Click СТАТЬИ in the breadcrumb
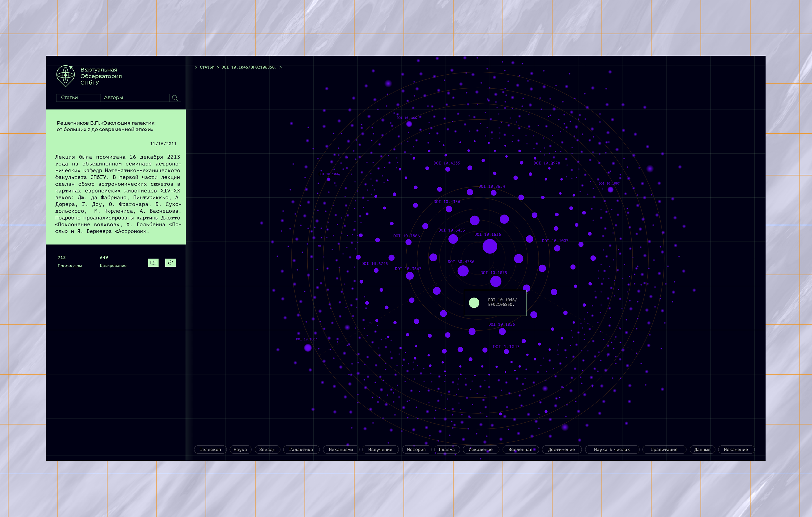Viewport: 812px width, 517px height. (207, 68)
